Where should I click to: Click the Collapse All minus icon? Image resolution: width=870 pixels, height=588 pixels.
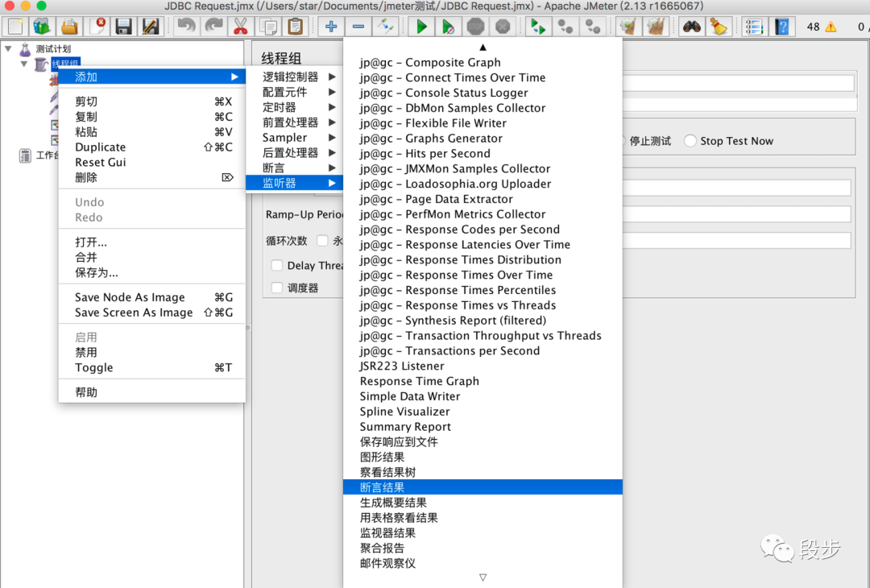(x=358, y=26)
